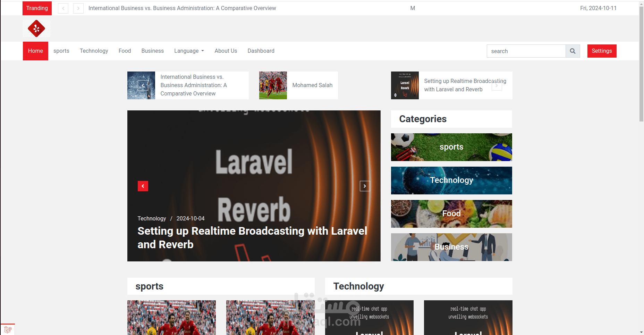644x335 pixels.
Task: Open the Home nav item
Action: click(35, 51)
